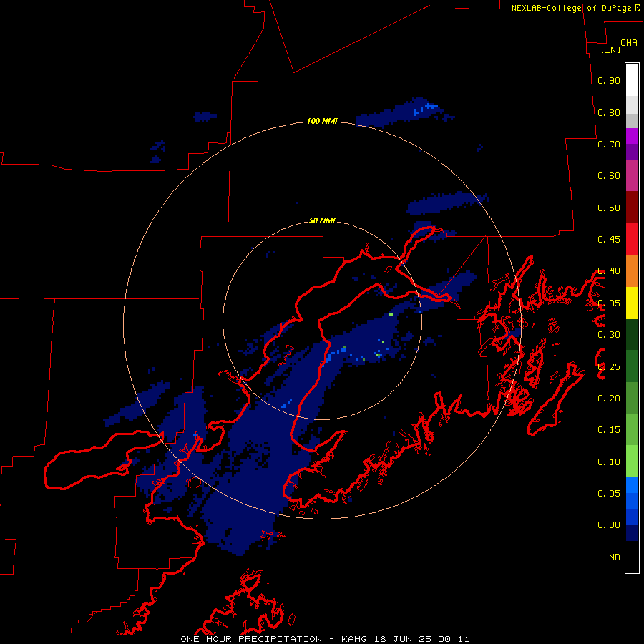This screenshot has height=644, width=644.
Task: Click the 0.20 legend value
Action: [609, 399]
